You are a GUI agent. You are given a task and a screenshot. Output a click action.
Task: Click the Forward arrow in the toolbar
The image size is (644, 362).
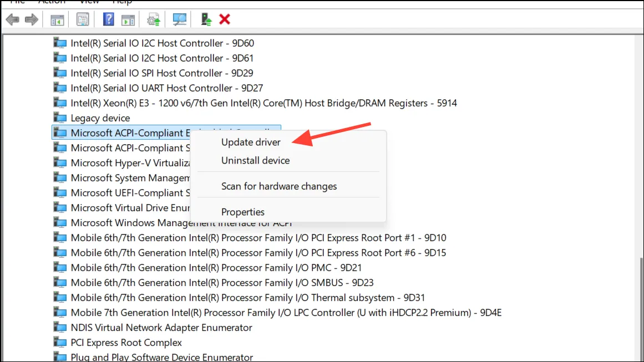[32, 19]
